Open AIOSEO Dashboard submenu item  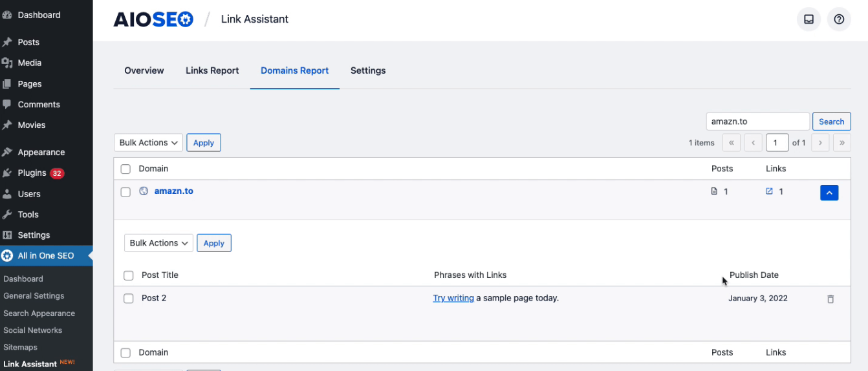pos(23,279)
